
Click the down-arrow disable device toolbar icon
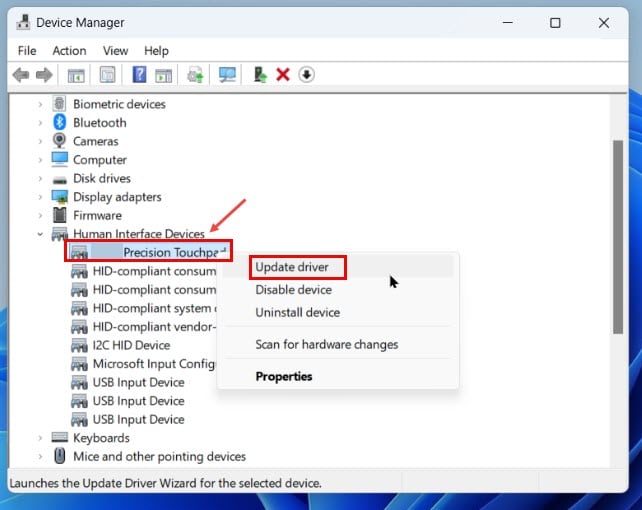click(306, 75)
